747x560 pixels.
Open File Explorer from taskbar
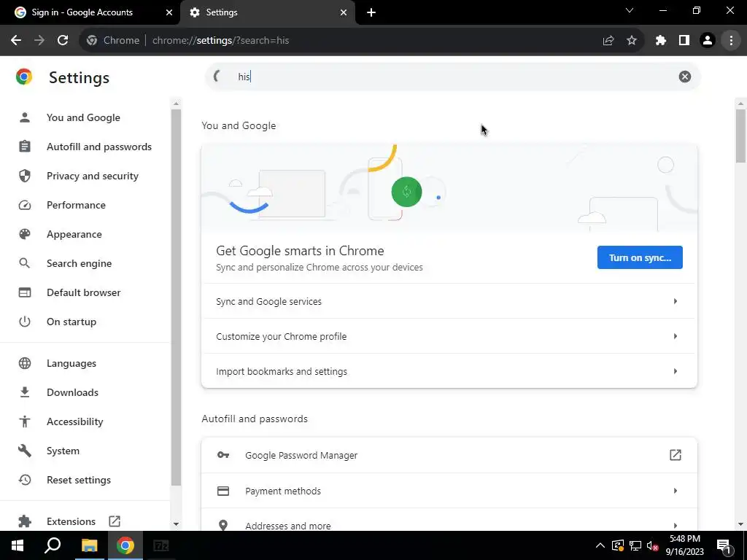click(x=89, y=545)
